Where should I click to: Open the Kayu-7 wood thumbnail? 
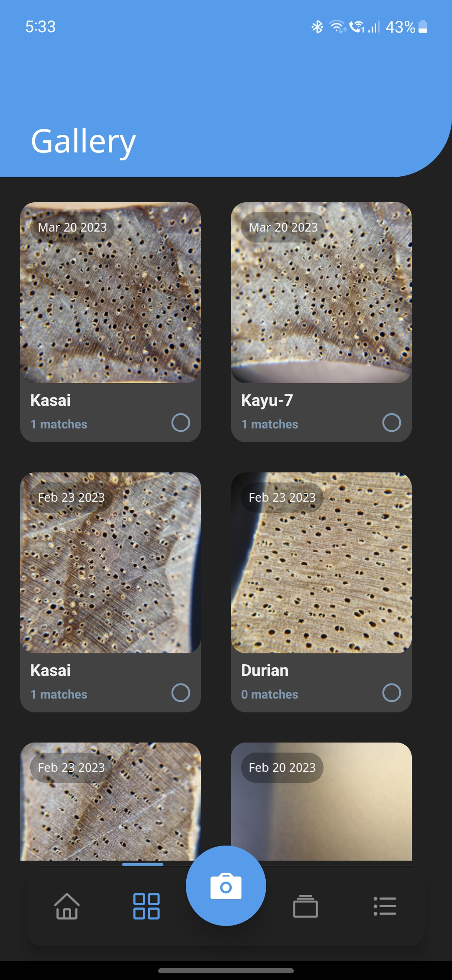pos(321,293)
